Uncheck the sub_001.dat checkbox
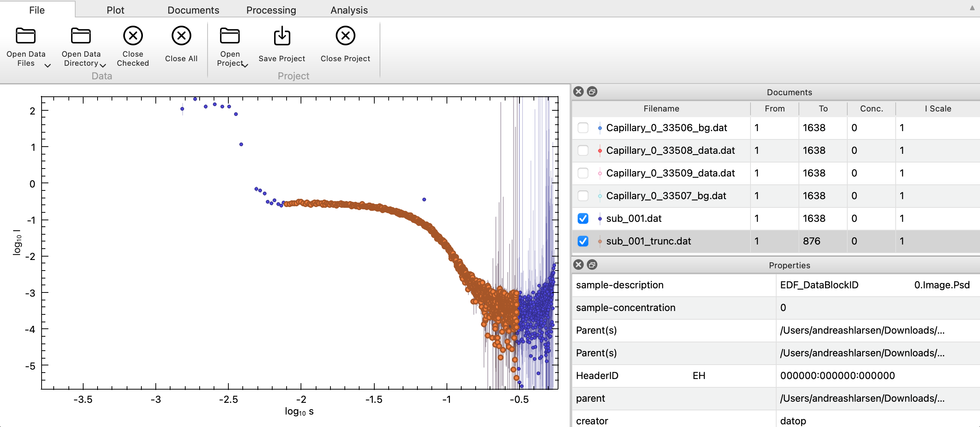Viewport: 980px width, 427px height. pos(583,218)
